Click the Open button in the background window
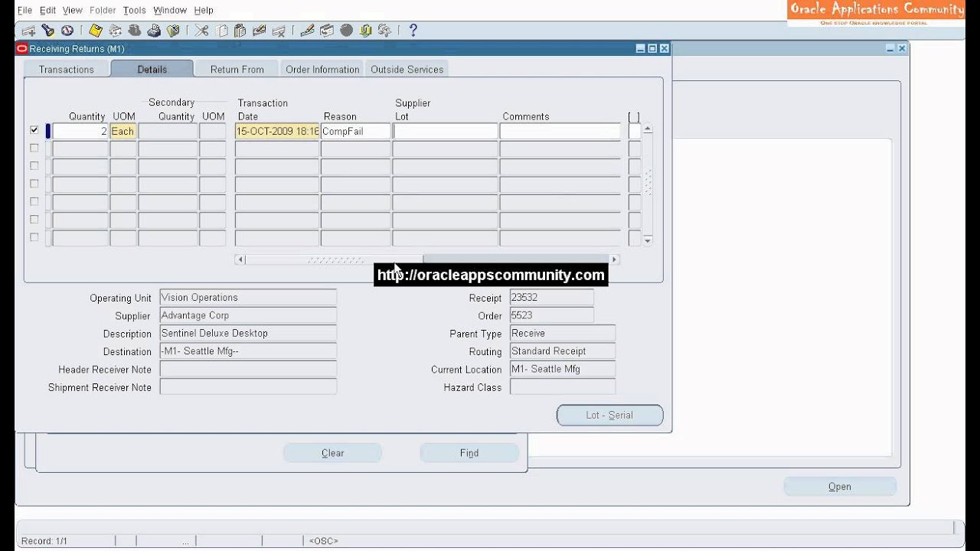Viewport: 980px width, 551px height. click(x=840, y=487)
